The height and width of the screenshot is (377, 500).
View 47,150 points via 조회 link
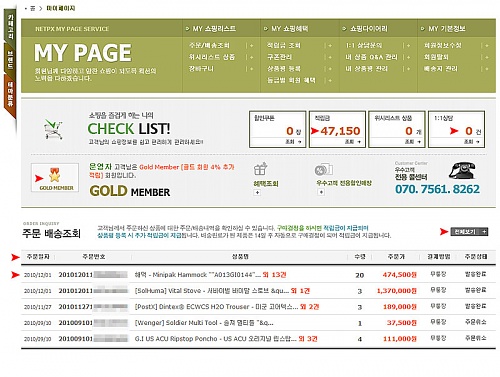point(353,142)
